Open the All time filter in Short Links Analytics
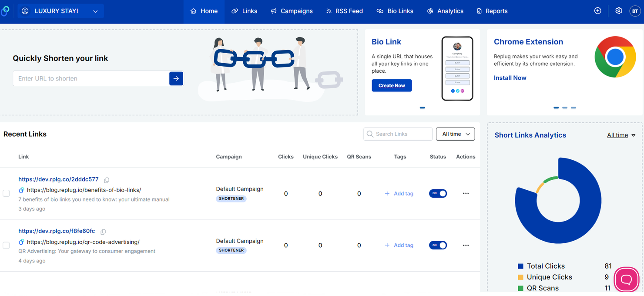 click(621, 135)
